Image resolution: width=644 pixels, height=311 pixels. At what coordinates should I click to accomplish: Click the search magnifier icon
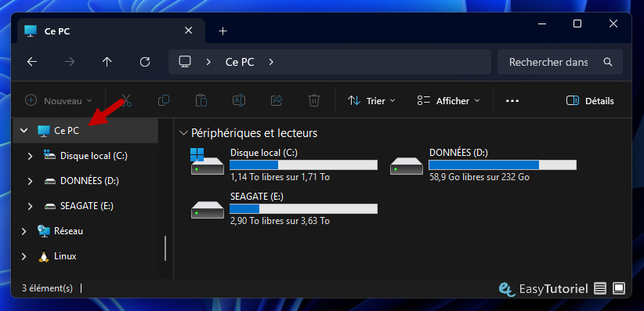608,62
